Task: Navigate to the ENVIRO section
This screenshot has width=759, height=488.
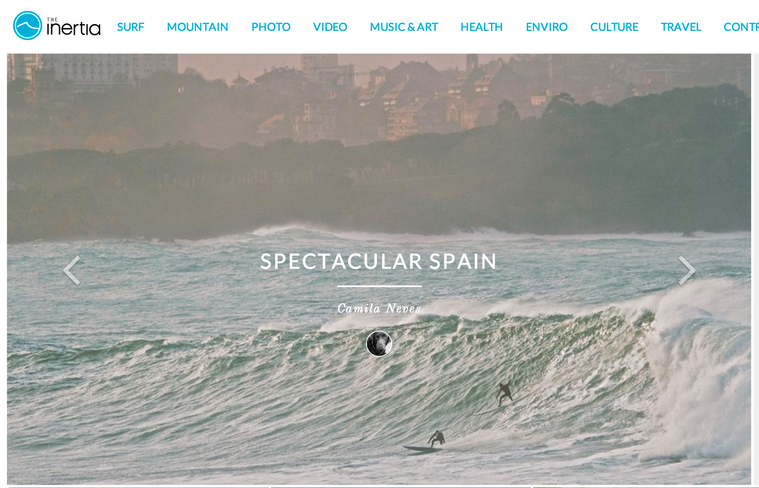Action: [x=546, y=27]
